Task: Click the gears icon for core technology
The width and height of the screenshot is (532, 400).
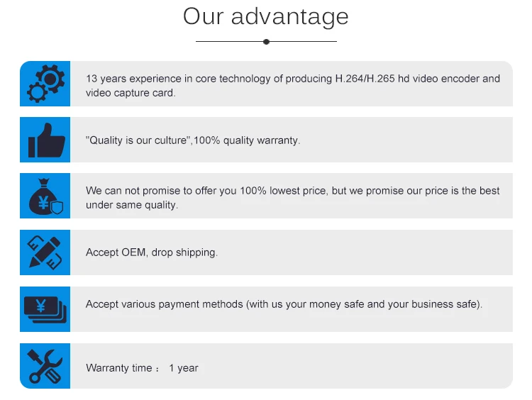Action: point(45,84)
